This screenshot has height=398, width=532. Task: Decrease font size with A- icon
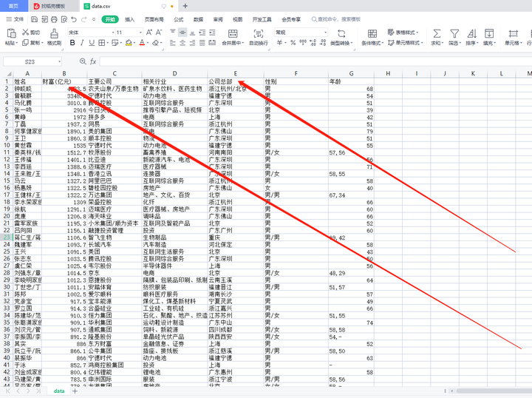pyautogui.click(x=158, y=33)
